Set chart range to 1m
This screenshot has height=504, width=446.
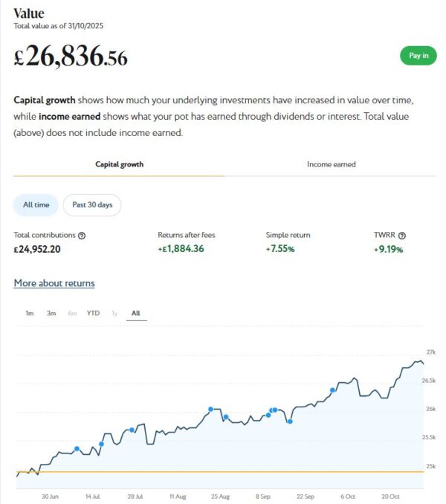pos(30,313)
